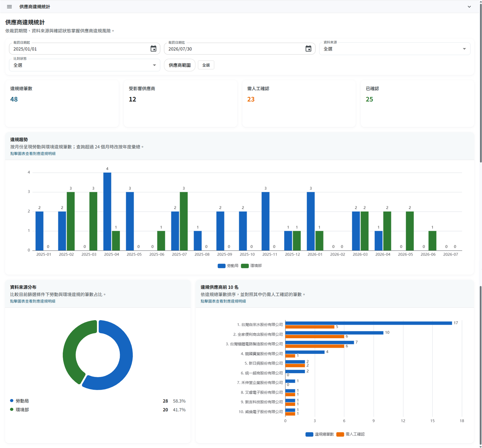
Task: Click 競國實業 blue bar valued 4
Action: (305, 352)
